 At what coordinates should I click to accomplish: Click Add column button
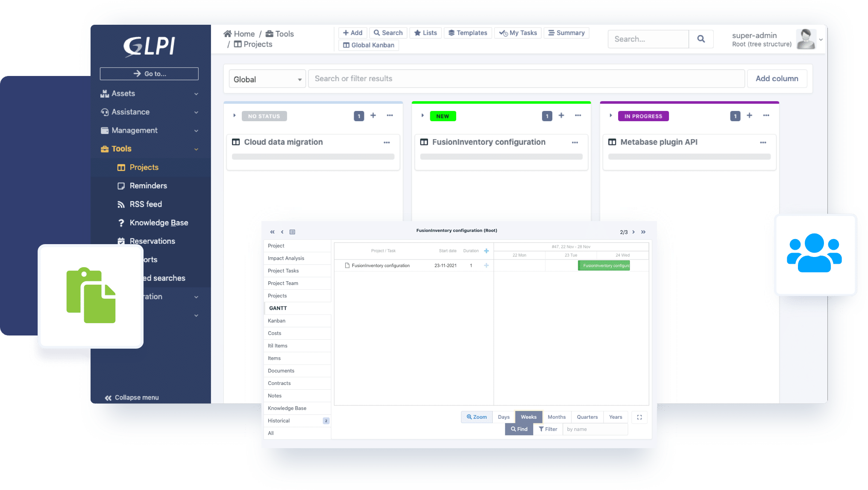coord(777,78)
